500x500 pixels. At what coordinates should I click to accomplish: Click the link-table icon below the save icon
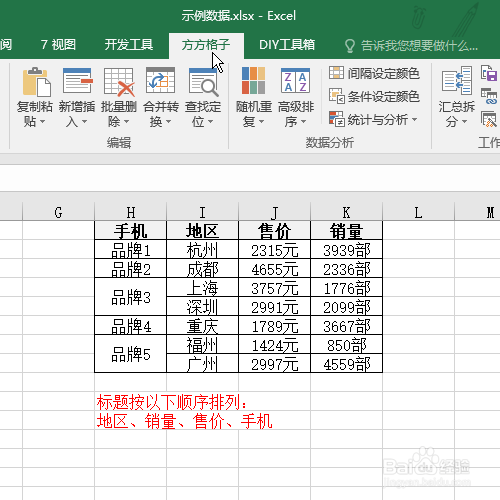[x=489, y=96]
